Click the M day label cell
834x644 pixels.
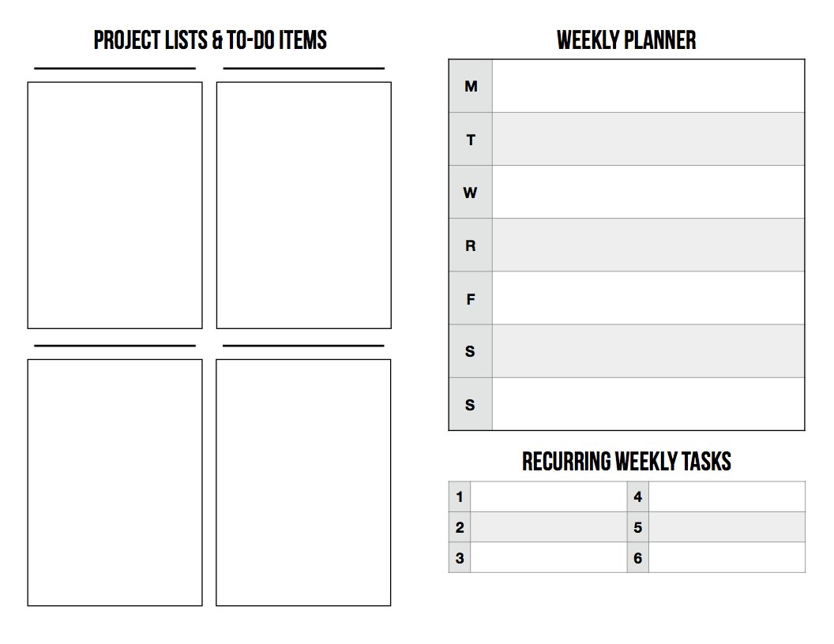click(x=471, y=86)
